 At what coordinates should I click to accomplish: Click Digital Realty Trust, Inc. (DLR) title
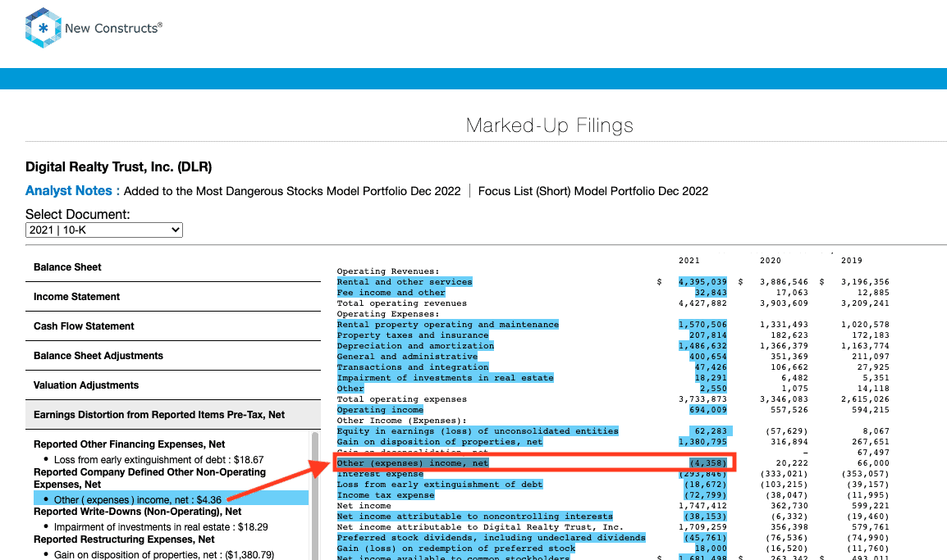click(118, 167)
